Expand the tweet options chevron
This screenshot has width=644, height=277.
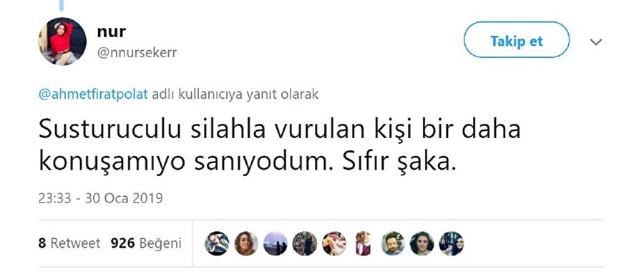point(596,42)
